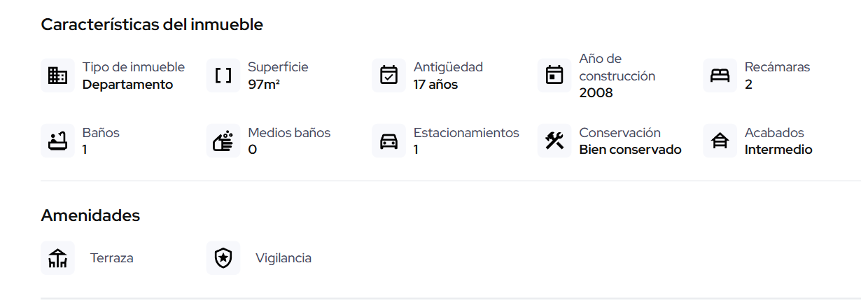Viewport: 868px width, 305px height.
Task: Select the bed icon beside Recámaras
Action: click(x=720, y=76)
